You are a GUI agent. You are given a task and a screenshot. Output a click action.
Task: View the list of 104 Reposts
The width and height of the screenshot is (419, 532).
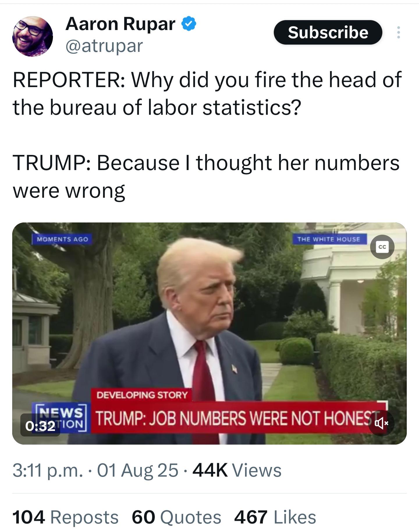65,517
